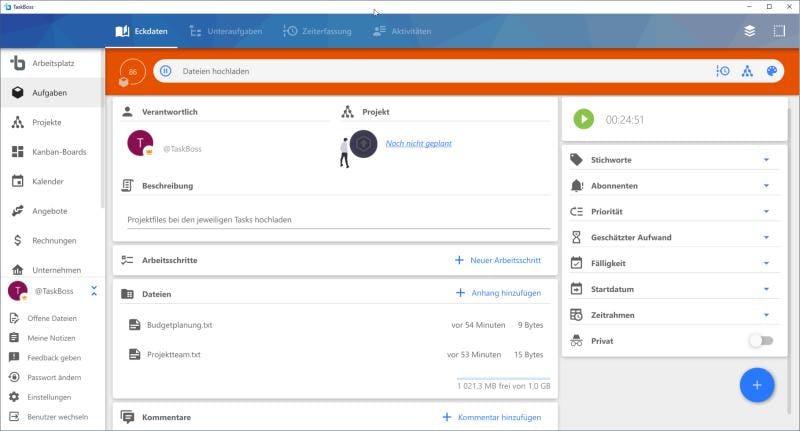The width and height of the screenshot is (800, 431).
Task: Expand the Abonnenten dropdown
Action: pos(766,186)
